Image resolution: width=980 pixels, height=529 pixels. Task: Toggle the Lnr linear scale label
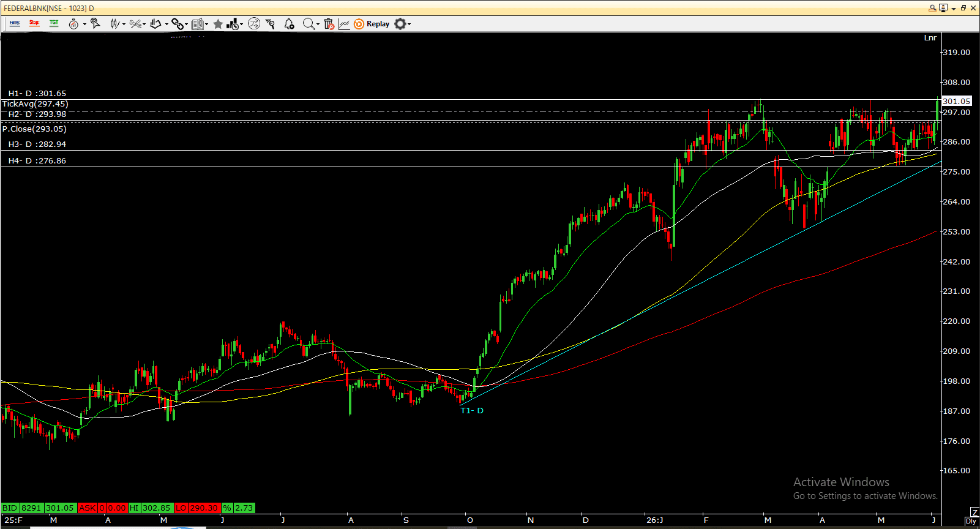pyautogui.click(x=930, y=38)
